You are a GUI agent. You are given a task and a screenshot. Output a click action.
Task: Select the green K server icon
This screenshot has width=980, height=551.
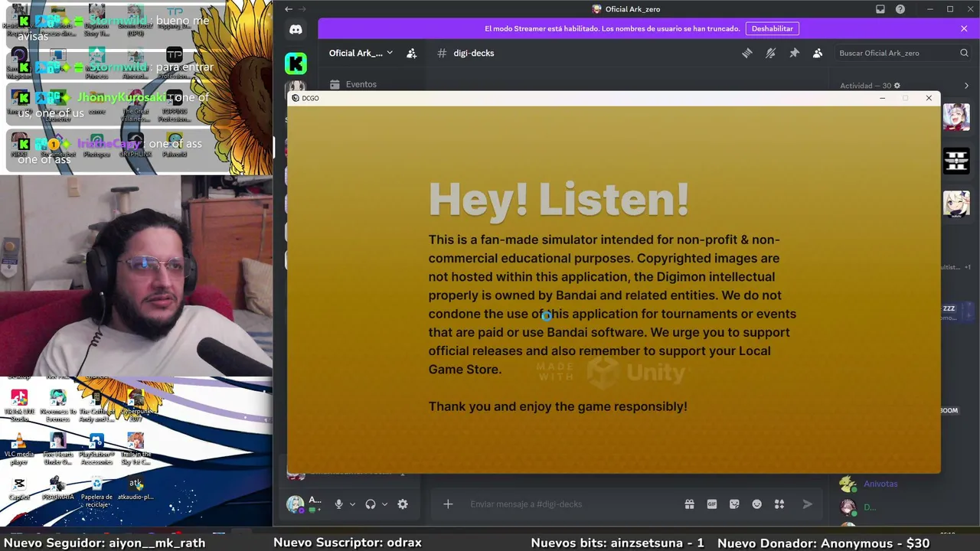pyautogui.click(x=296, y=64)
